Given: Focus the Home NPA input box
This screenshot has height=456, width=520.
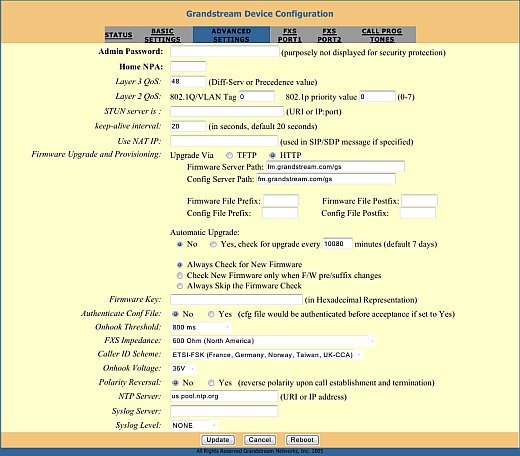Looking at the screenshot, I should (x=188, y=67).
